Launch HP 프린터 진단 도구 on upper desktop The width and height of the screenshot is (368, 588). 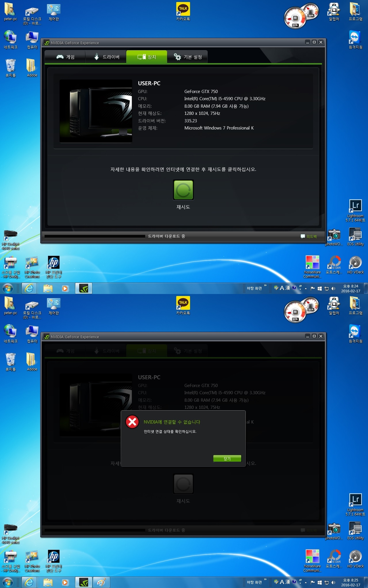point(54,267)
